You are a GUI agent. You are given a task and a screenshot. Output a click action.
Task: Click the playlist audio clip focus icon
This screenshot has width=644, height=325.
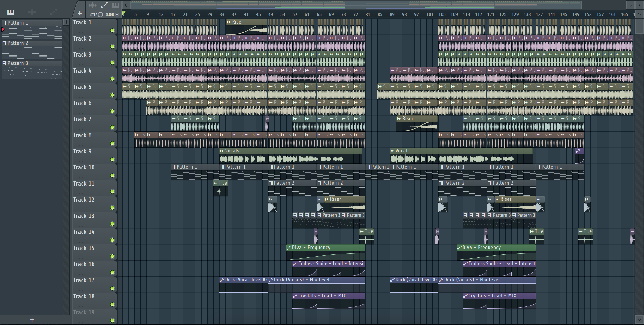pyautogui.click(x=93, y=5)
